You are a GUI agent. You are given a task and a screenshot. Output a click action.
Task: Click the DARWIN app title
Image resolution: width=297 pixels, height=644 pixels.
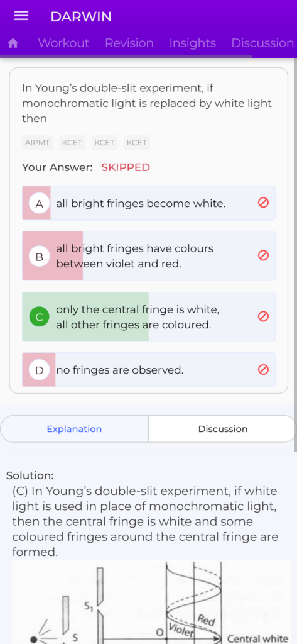(x=81, y=16)
